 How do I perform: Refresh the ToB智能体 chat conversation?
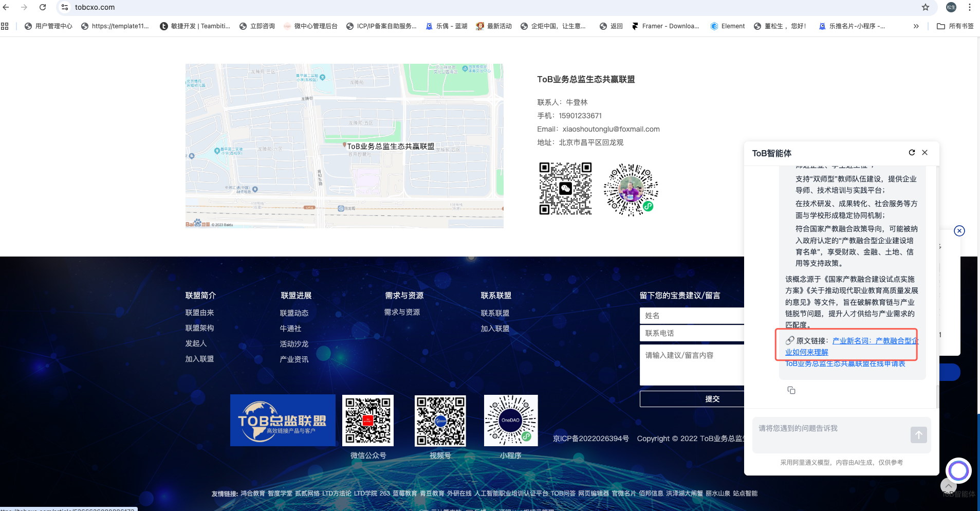[x=912, y=153]
